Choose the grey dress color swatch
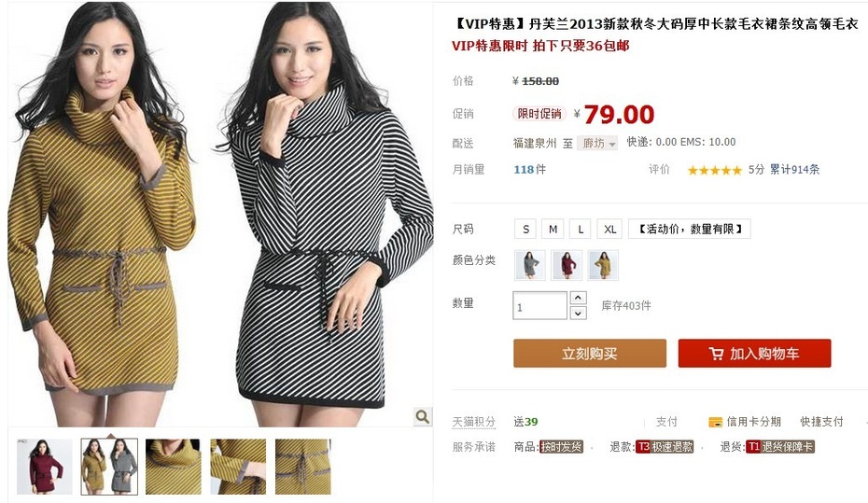 pyautogui.click(x=530, y=265)
